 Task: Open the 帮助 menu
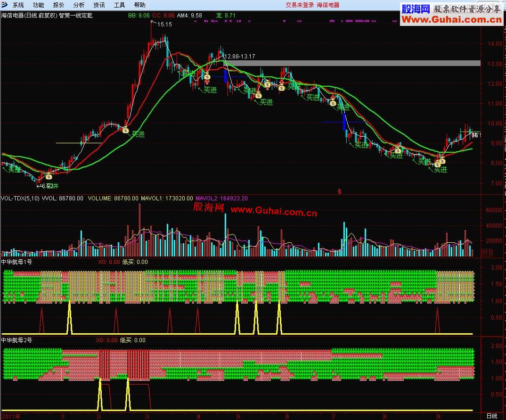[x=140, y=5]
